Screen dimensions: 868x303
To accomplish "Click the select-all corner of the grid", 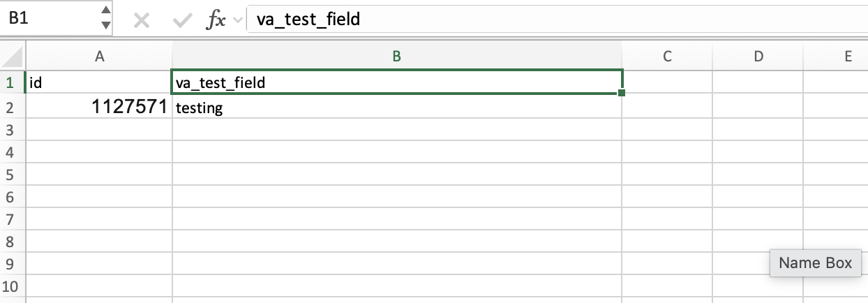I will click(12, 57).
